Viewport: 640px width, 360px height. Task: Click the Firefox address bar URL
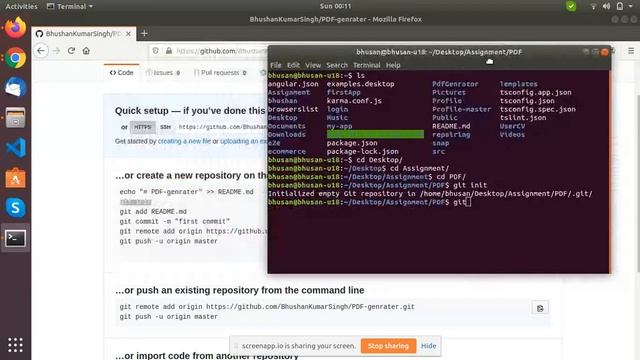click(222, 51)
